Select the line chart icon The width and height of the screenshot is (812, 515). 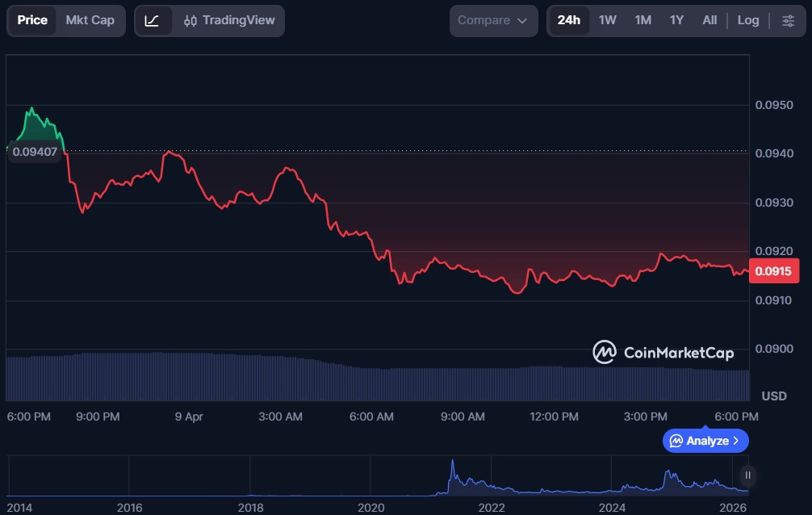coord(153,20)
